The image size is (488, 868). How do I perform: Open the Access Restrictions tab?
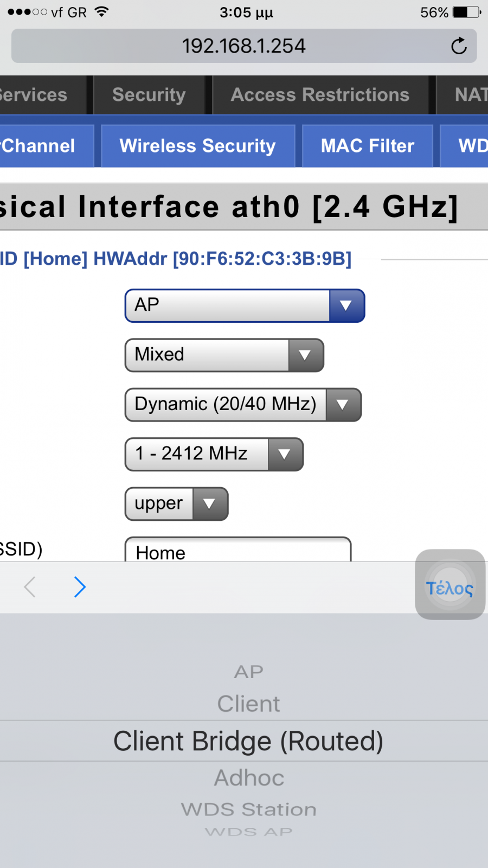(320, 95)
